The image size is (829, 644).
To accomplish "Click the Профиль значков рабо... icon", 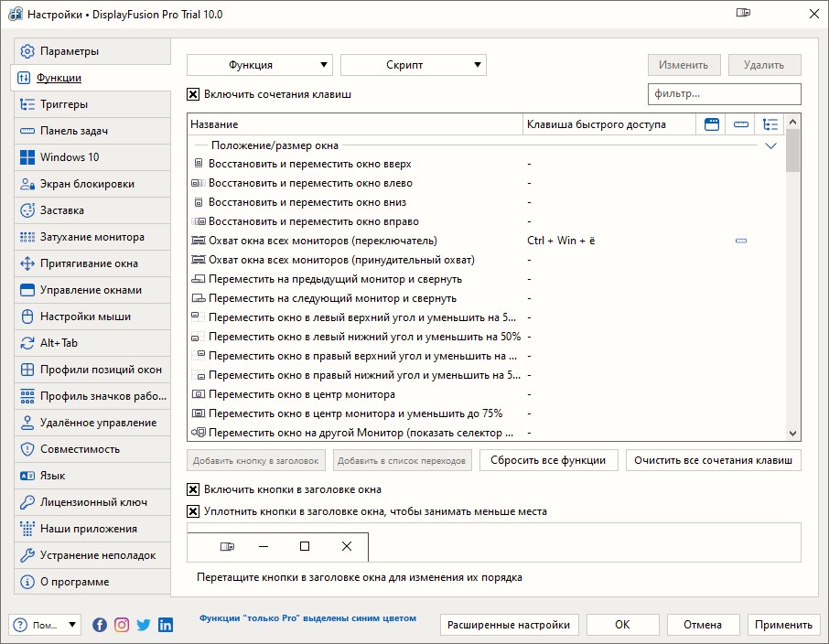I will [27, 396].
